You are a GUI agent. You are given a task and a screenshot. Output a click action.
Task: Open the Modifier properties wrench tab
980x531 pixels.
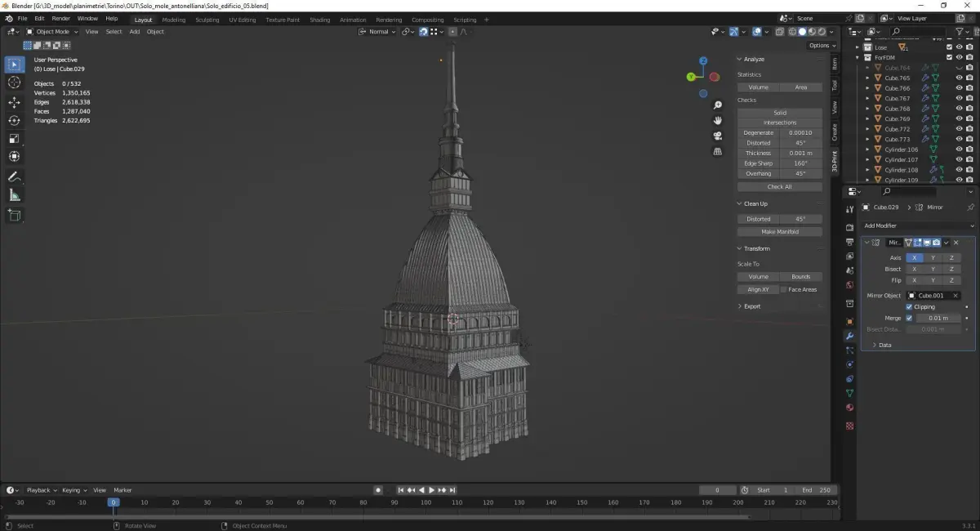[x=849, y=336]
